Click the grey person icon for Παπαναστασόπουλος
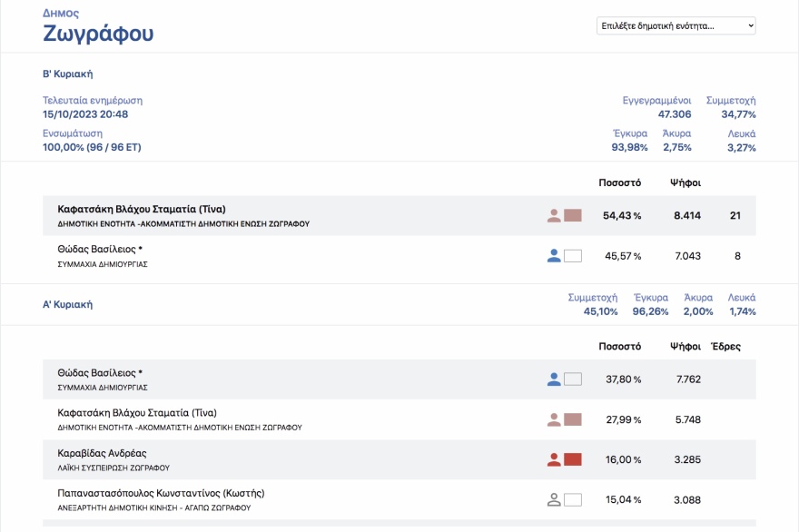799x532 pixels. 554,499
